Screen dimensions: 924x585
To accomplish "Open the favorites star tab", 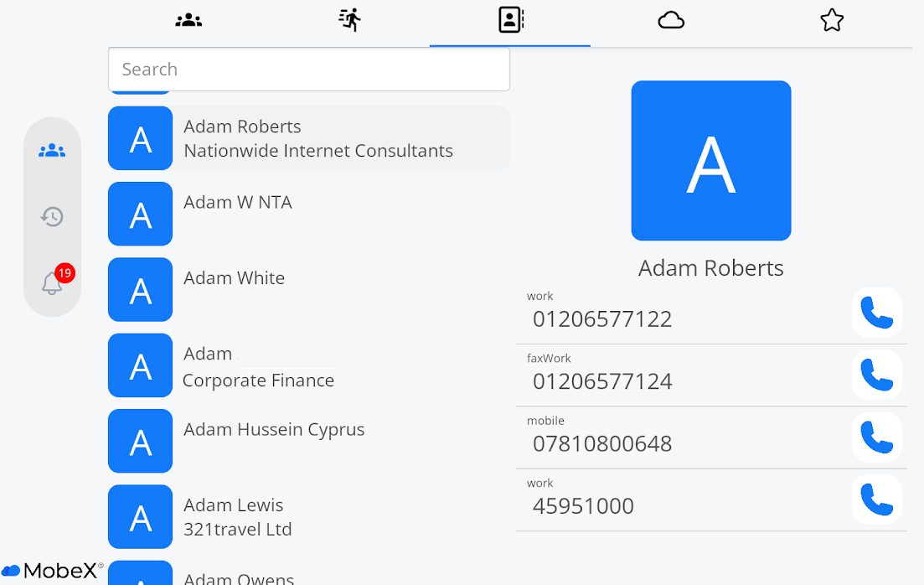I will [832, 20].
